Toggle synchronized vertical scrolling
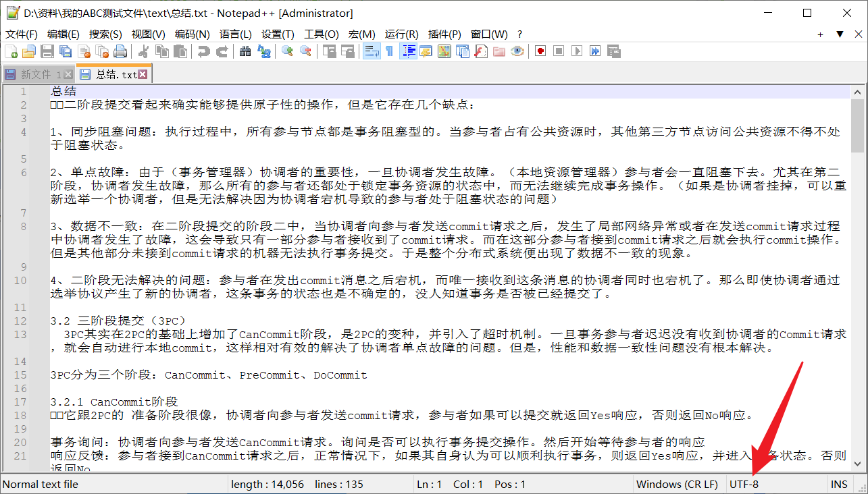 [x=329, y=51]
